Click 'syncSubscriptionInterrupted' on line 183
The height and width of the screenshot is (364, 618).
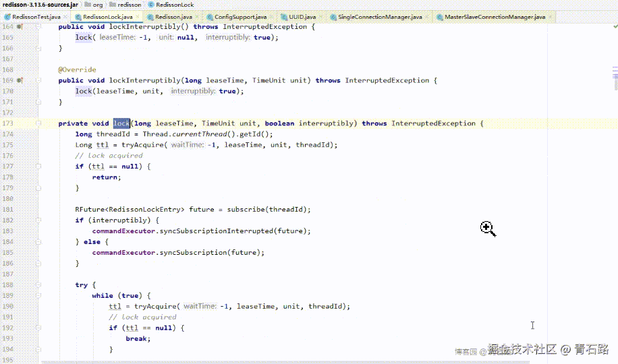(x=217, y=231)
